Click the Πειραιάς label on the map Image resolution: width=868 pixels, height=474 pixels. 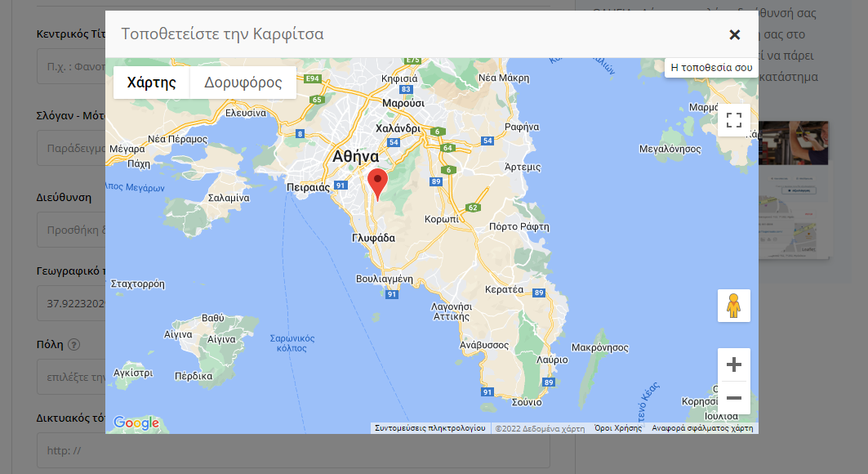click(308, 187)
